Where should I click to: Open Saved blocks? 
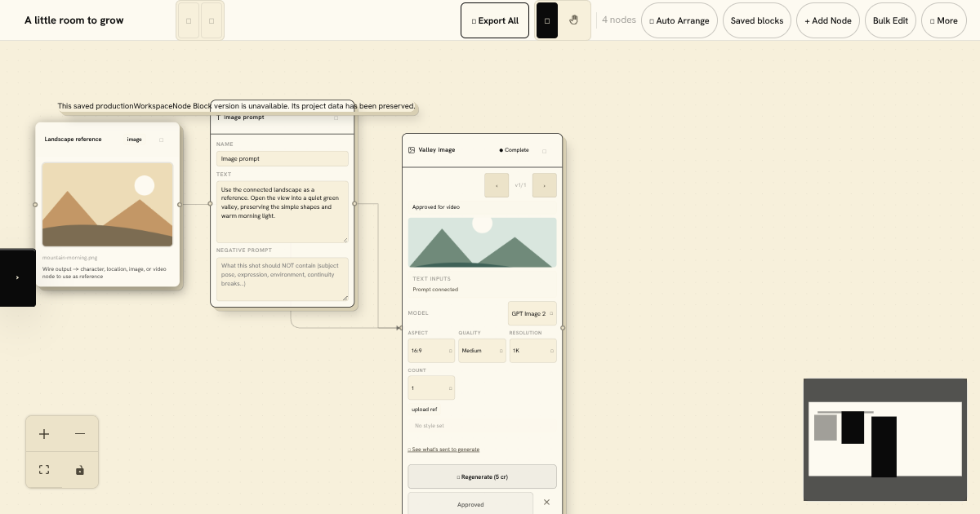pyautogui.click(x=757, y=20)
